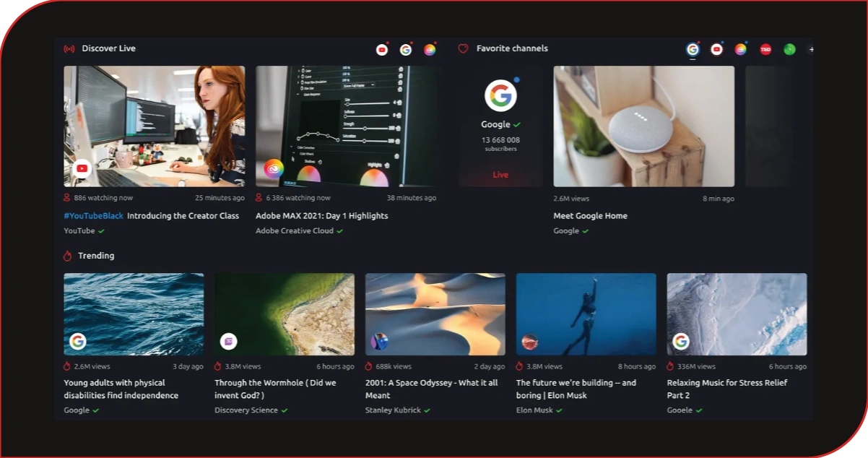Select YouTube icon in Favorite channels header
Viewport: 868px width, 458px height.
pyautogui.click(x=716, y=49)
